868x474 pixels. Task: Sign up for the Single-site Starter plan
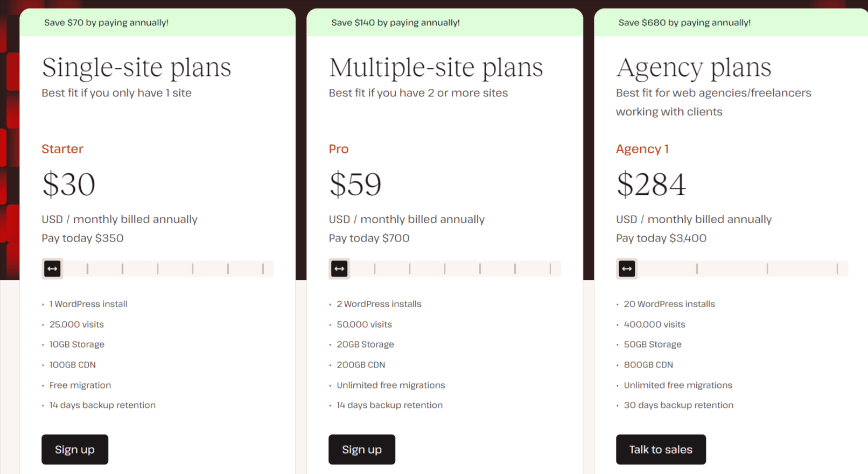(x=75, y=449)
